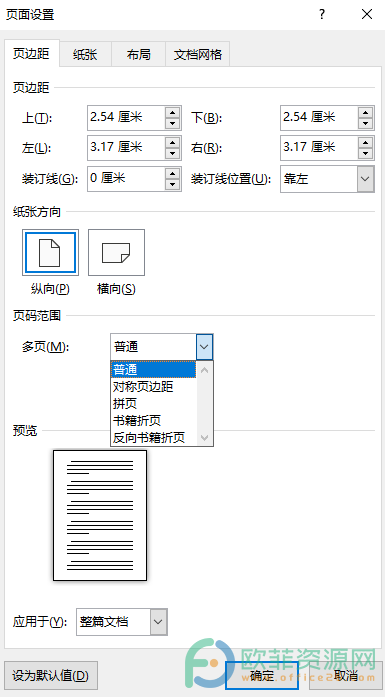Viewport: 385px width, 697px height.
Task: Click the 右(R) margin input field
Action: pos(319,148)
